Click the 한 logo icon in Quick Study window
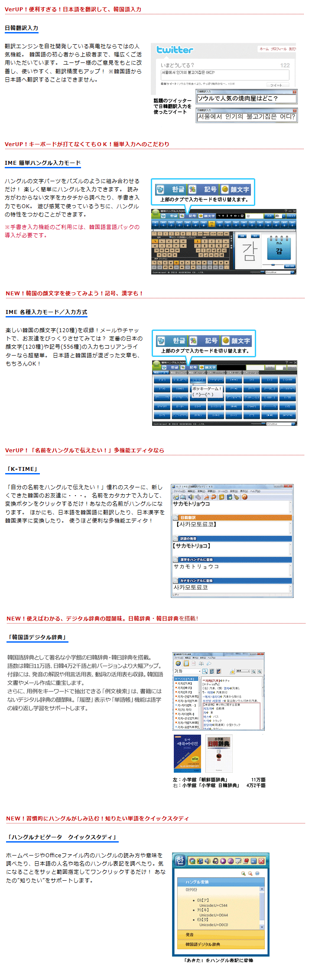The height and width of the screenshot is (980, 312). click(180, 861)
